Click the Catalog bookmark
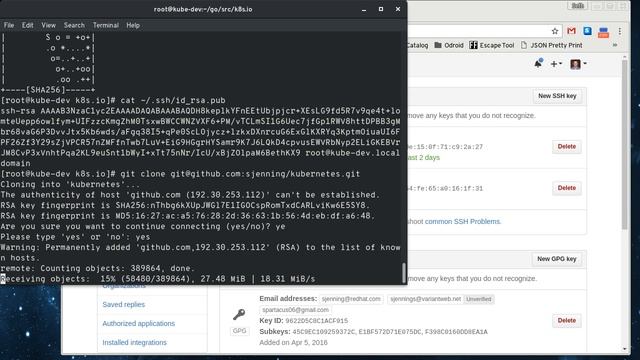 tap(418, 45)
